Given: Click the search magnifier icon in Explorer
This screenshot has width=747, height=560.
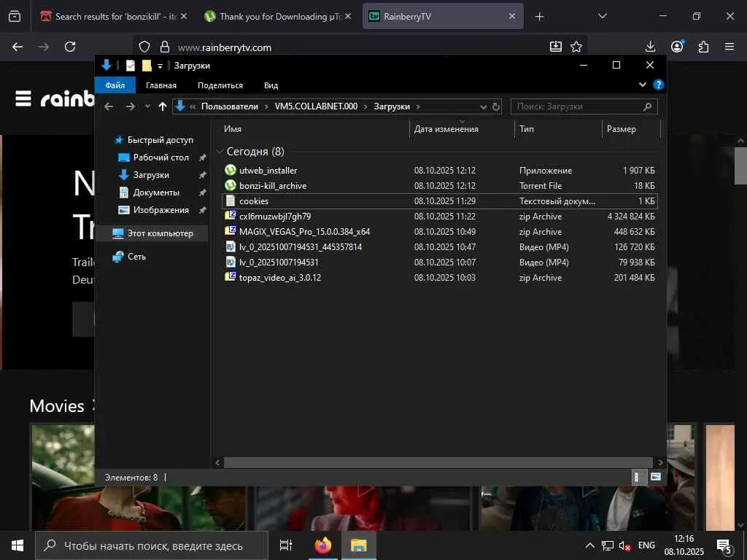Looking at the screenshot, I should tap(647, 106).
